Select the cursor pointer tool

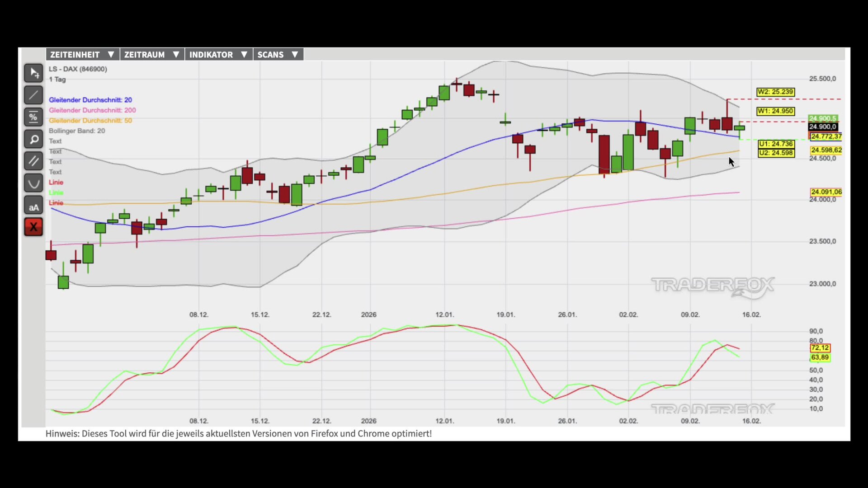pos(33,73)
